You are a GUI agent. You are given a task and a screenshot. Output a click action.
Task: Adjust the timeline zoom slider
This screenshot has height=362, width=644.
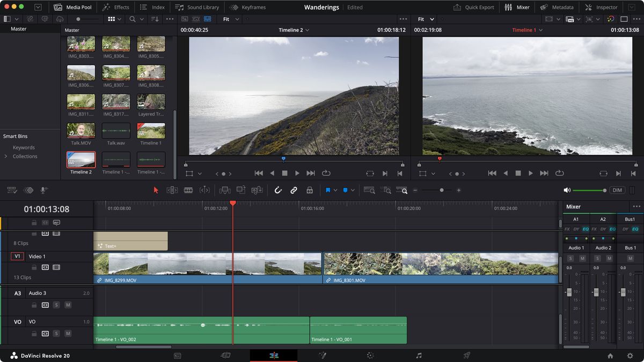(x=442, y=190)
